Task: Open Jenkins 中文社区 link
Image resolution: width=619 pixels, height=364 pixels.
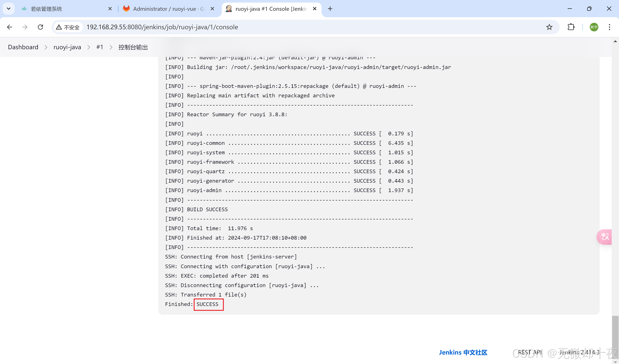Action: pos(463,352)
